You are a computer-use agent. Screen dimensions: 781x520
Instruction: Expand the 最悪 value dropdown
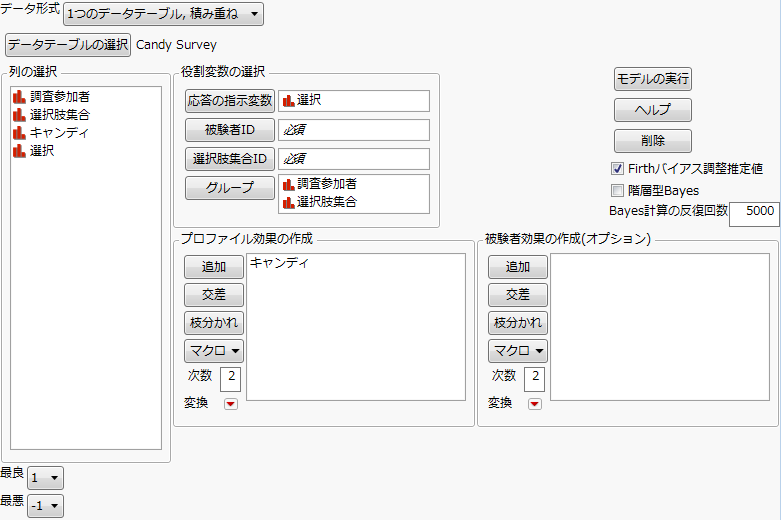(x=45, y=506)
